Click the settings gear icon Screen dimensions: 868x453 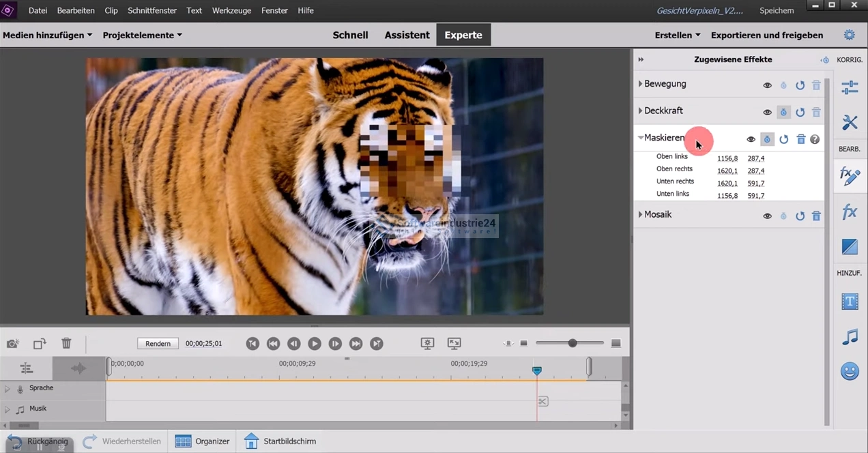pos(849,35)
